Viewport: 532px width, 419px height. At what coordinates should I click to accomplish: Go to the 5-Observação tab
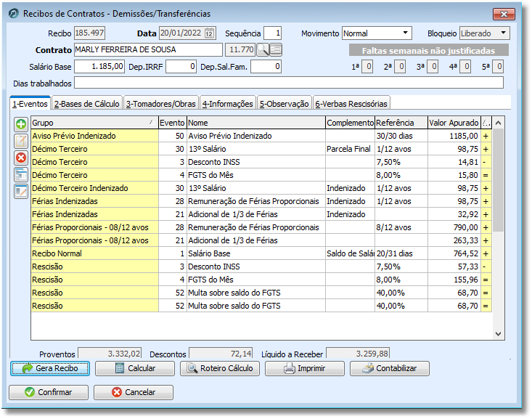tap(285, 104)
